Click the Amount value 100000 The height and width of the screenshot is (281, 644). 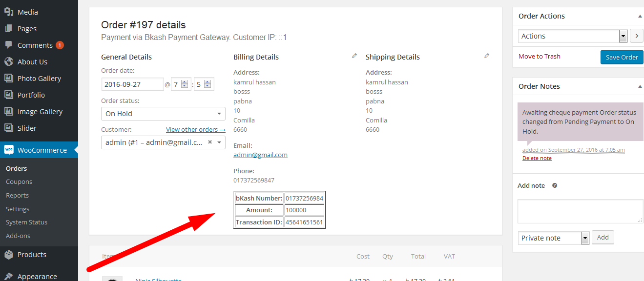click(305, 210)
